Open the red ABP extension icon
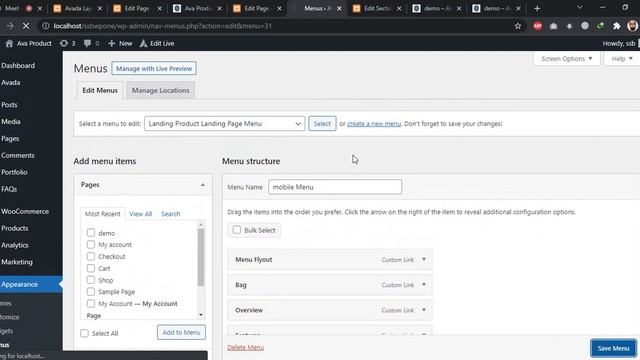This screenshot has height=360, width=640. (538, 26)
